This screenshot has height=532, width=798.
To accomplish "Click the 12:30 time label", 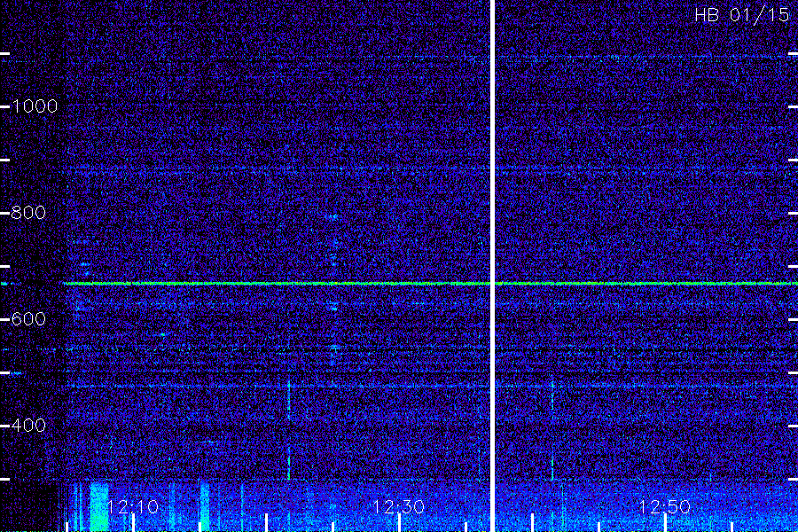I will tap(398, 506).
